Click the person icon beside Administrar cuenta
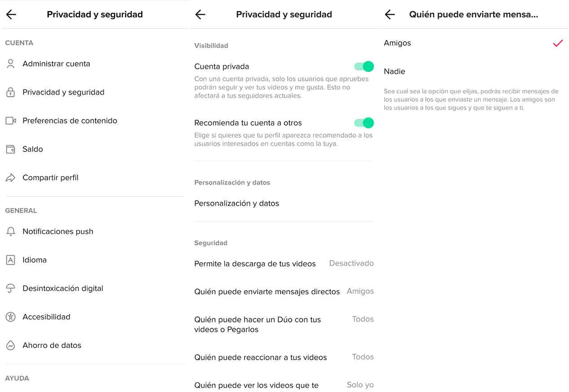This screenshot has width=569, height=392. click(10, 64)
